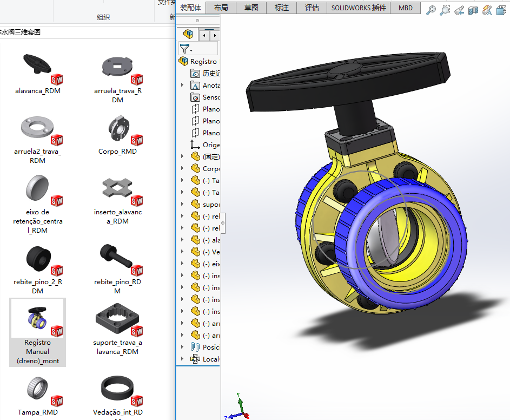Select the FeatureManager assembly tab icon
The image size is (510, 420).
188,35
